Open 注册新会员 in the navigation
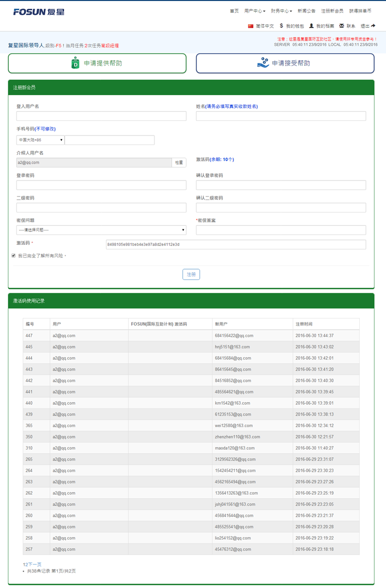Image resolution: width=386 pixels, height=588 pixels. tap(332, 11)
